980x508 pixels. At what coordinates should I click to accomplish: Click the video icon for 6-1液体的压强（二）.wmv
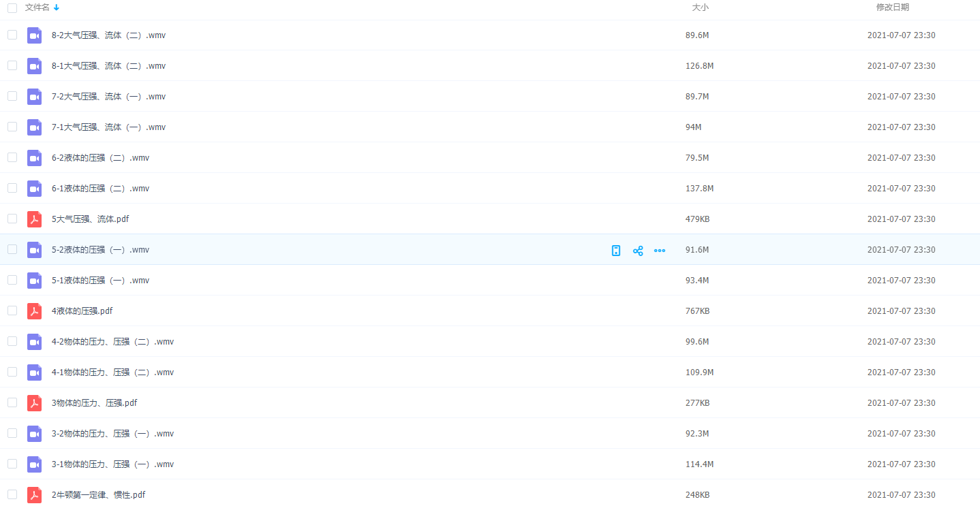pyautogui.click(x=34, y=189)
